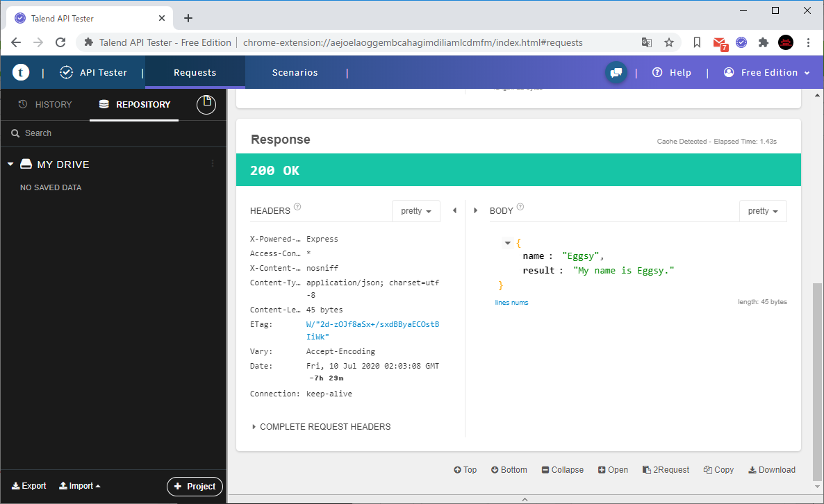Click the scrollbar up arrow
The width and height of the screenshot is (824, 504).
[x=816, y=95]
